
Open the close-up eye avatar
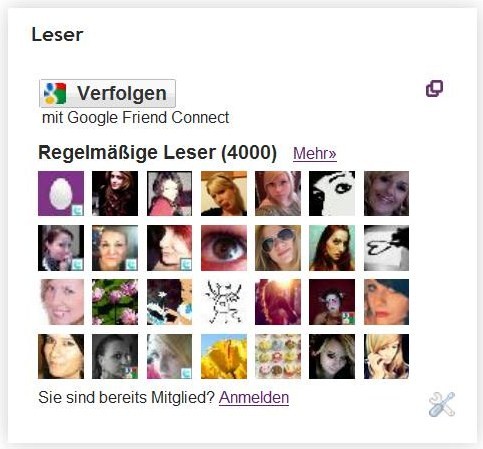click(x=224, y=248)
